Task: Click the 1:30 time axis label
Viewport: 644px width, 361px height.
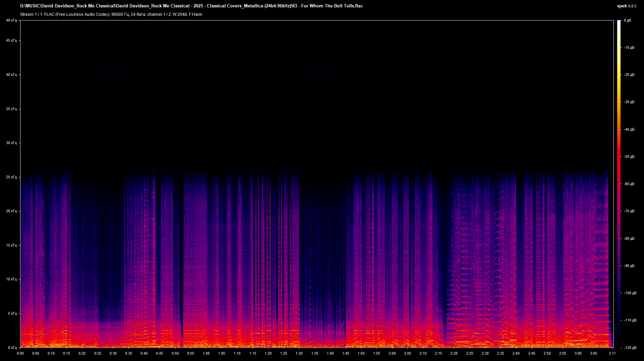Action: 299,353
